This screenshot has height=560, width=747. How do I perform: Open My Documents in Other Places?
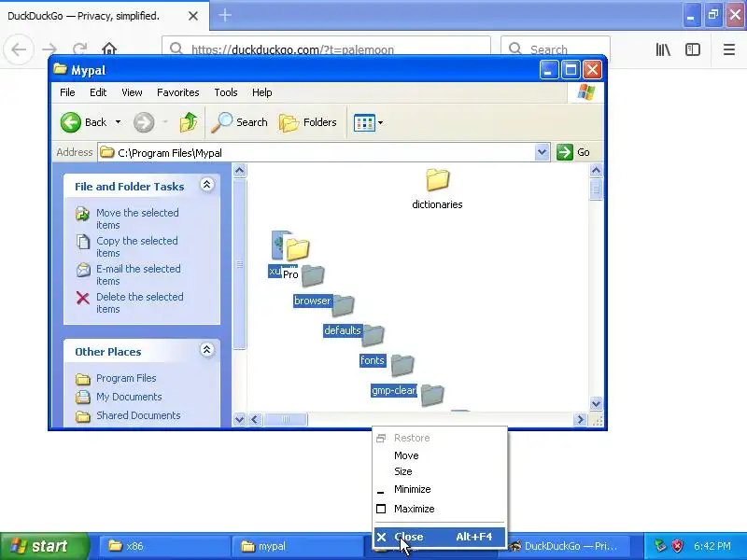pos(129,397)
